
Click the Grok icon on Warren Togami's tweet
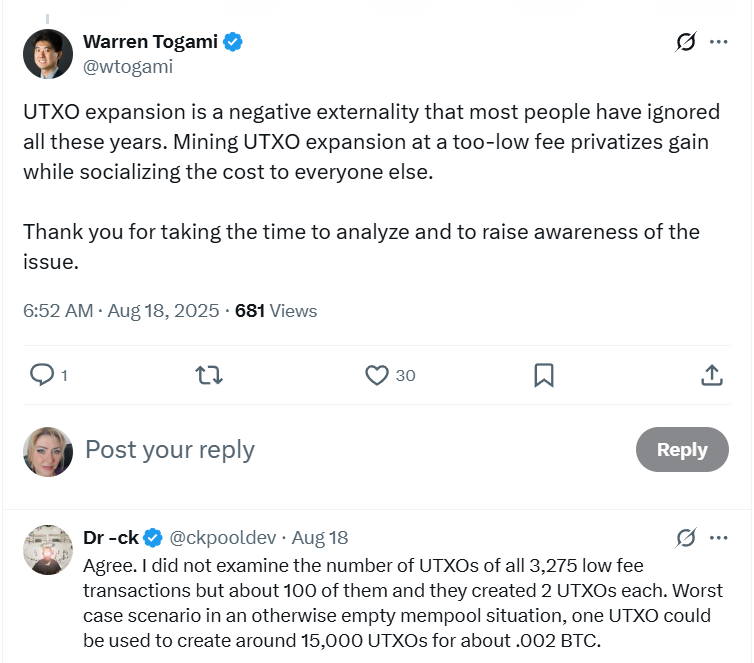pyautogui.click(x=685, y=42)
